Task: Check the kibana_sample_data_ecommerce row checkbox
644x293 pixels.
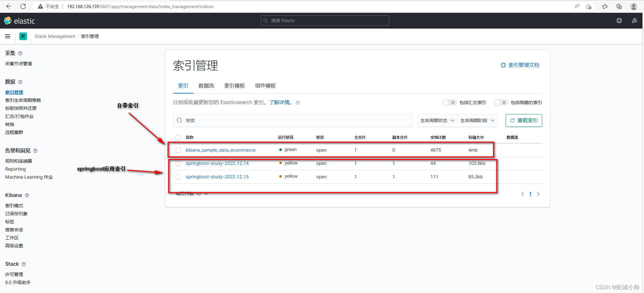Action: pyautogui.click(x=178, y=150)
